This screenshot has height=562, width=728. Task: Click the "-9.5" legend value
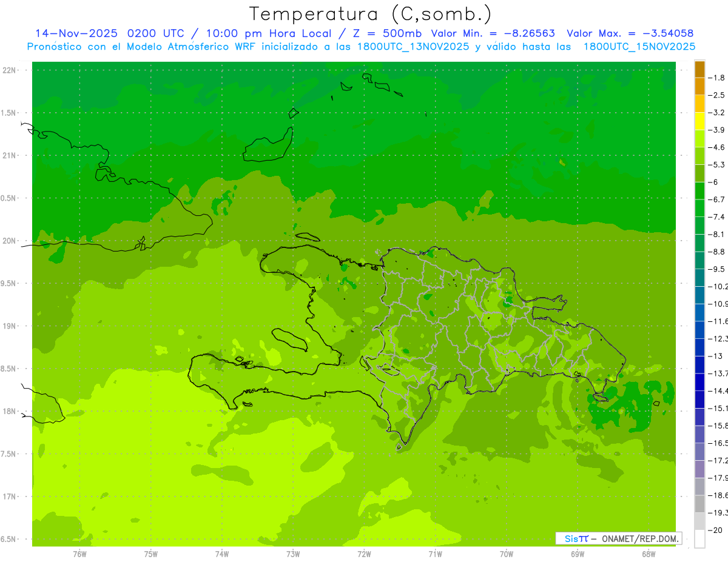[x=716, y=269]
